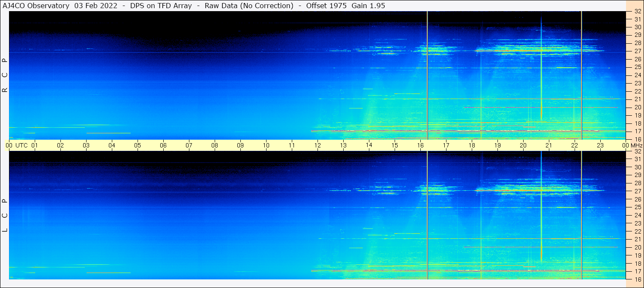Click the 16 MHz tick on LCP panel scale
This screenshot has height=288, width=644.
click(638, 279)
